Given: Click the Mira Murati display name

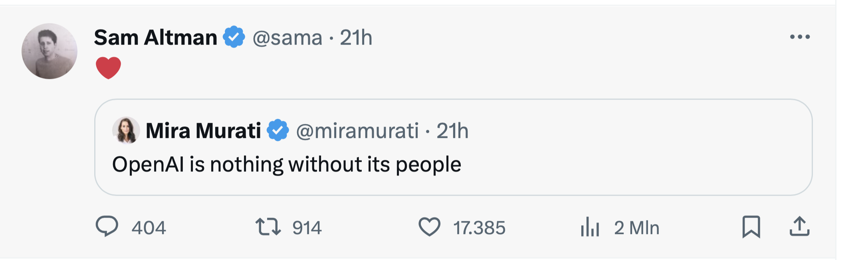Looking at the screenshot, I should click(x=203, y=131).
